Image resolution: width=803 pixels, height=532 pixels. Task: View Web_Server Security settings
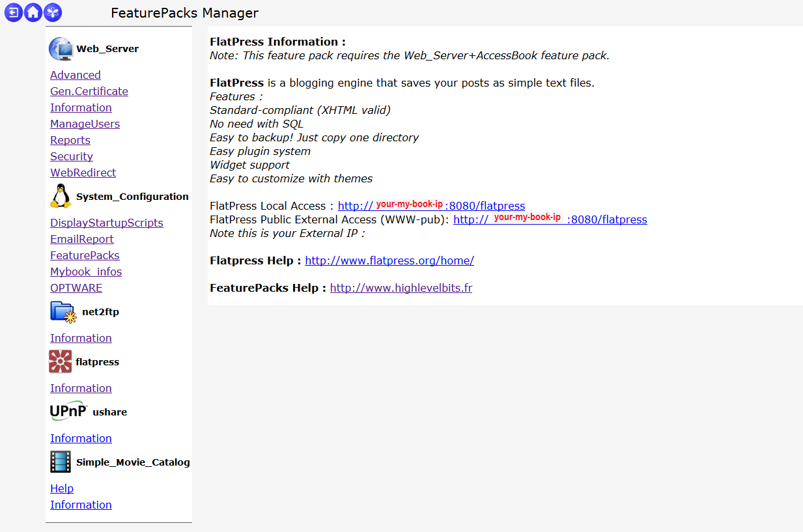tap(71, 156)
